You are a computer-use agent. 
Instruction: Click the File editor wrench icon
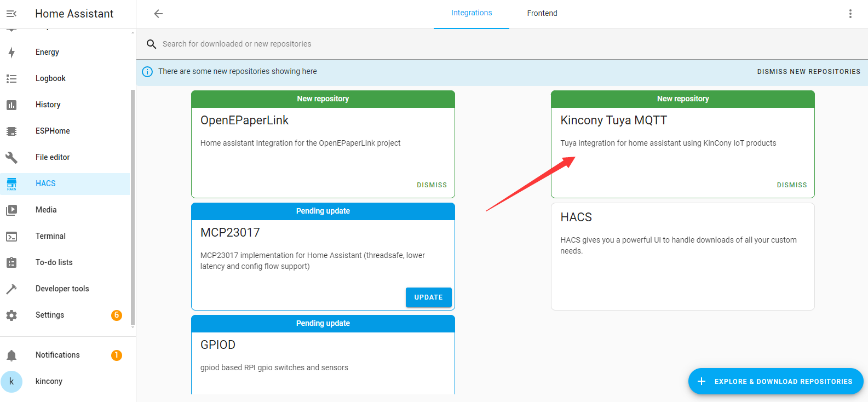pyautogui.click(x=12, y=157)
